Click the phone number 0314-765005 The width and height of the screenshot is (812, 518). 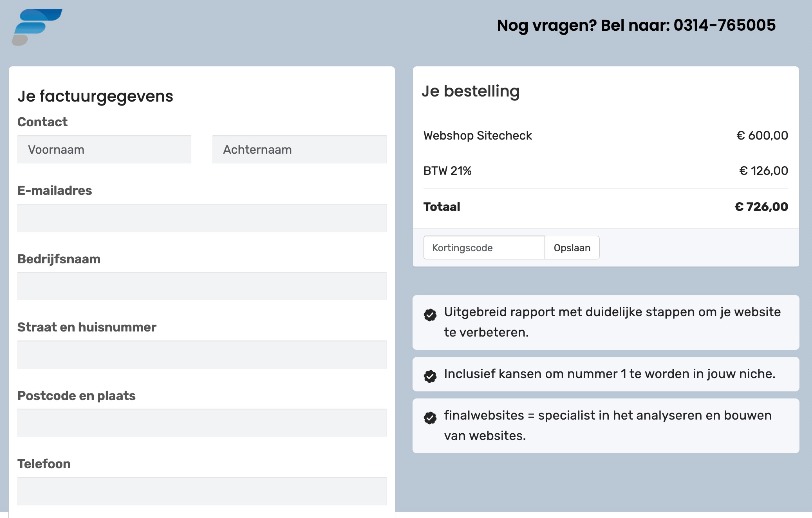coord(724,26)
